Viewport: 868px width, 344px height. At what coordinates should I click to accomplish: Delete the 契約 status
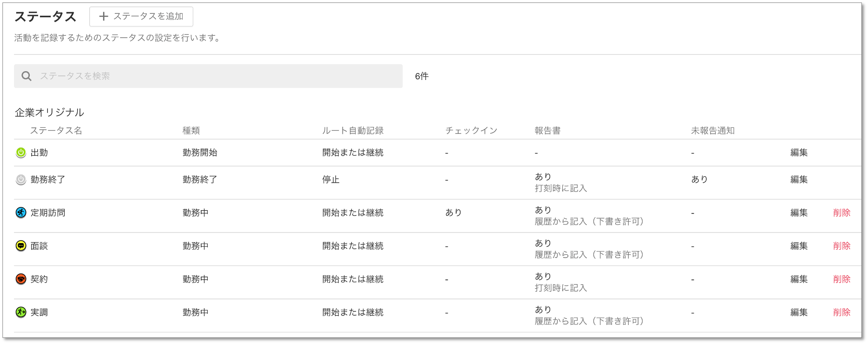[842, 279]
